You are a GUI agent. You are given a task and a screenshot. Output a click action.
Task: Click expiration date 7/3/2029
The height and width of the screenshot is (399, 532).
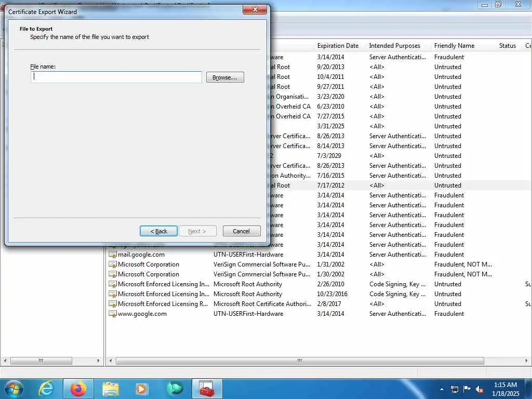pyautogui.click(x=329, y=156)
